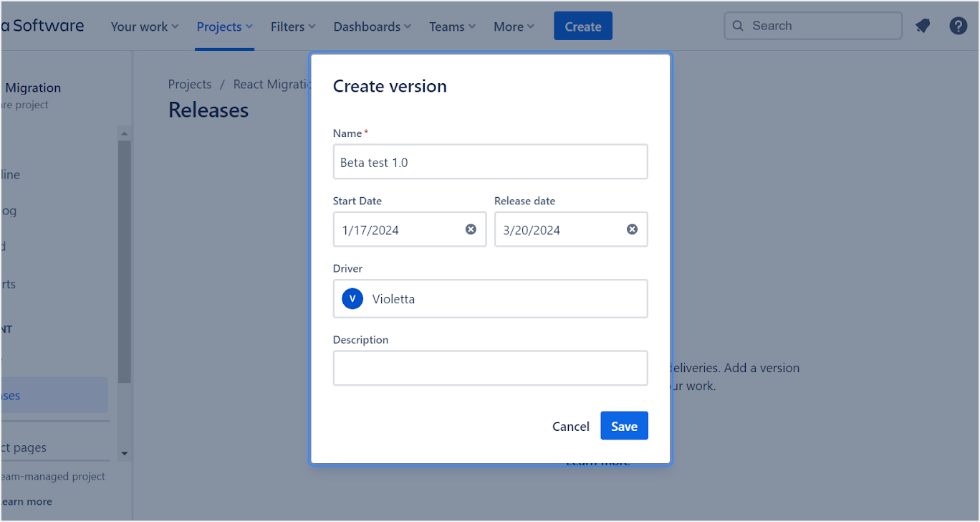980x522 pixels.
Task: Click the blue Create button
Action: pyautogui.click(x=582, y=27)
